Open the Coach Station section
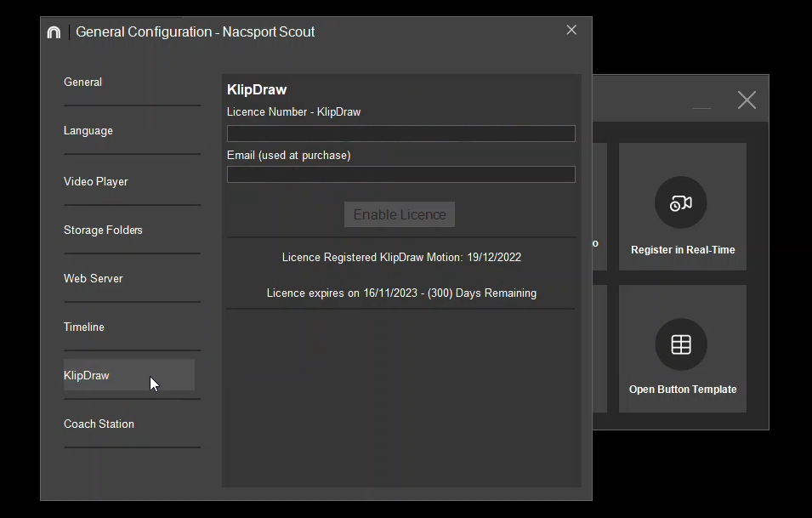The width and height of the screenshot is (812, 518). pos(99,424)
